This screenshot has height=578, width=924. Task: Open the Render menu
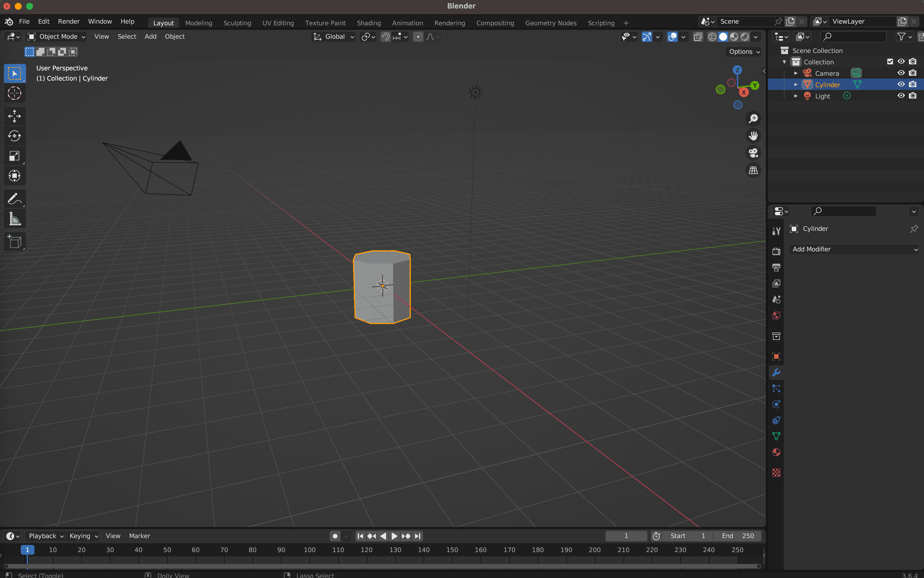69,21
